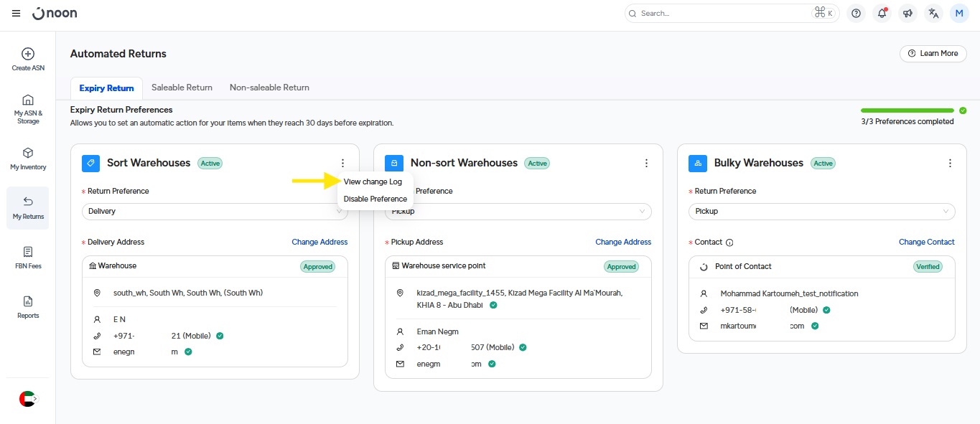Click the UAE country flag selector
Viewport: 980px width, 424px height.
click(x=27, y=399)
